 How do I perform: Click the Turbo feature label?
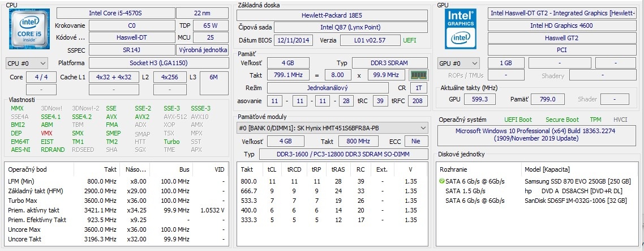pos(171,141)
